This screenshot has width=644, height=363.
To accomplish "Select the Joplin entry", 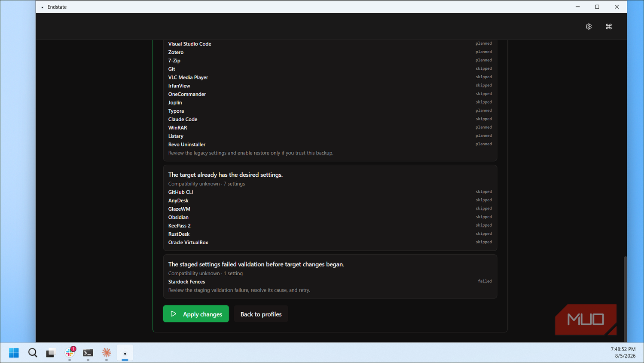I will pyautogui.click(x=330, y=102).
